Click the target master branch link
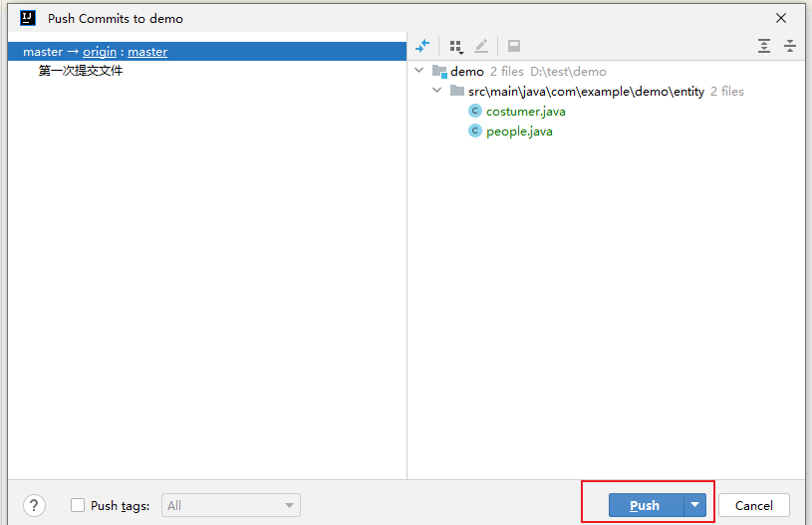Image resolution: width=812 pixels, height=525 pixels. tap(147, 52)
